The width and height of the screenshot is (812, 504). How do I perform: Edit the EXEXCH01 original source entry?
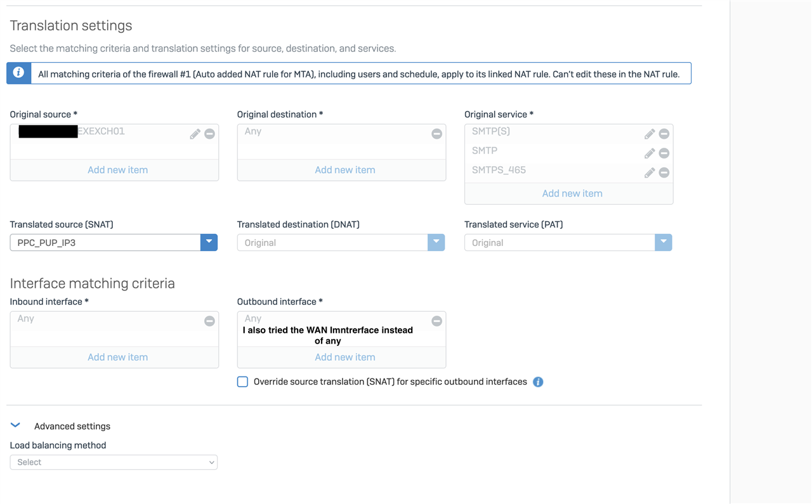[x=195, y=134]
